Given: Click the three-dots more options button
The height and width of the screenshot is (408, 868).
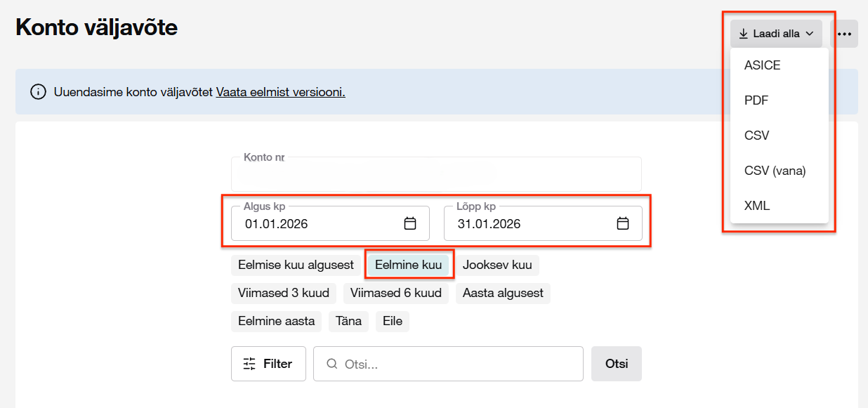Looking at the screenshot, I should 844,34.
